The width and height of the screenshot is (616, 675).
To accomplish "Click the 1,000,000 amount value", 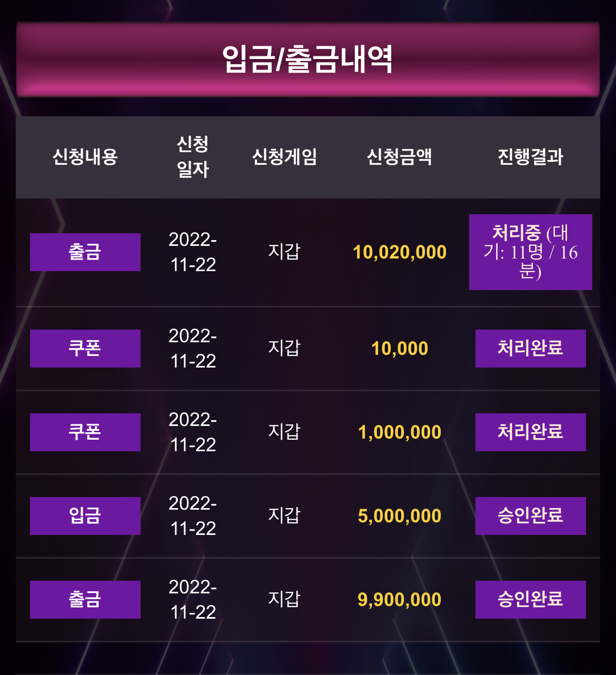I will pyautogui.click(x=400, y=433).
